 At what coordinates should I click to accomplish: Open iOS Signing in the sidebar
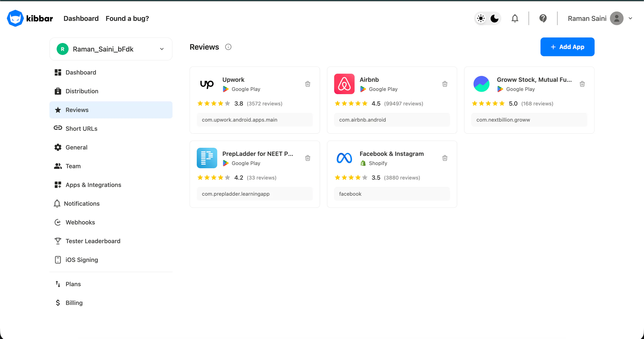tap(111, 260)
